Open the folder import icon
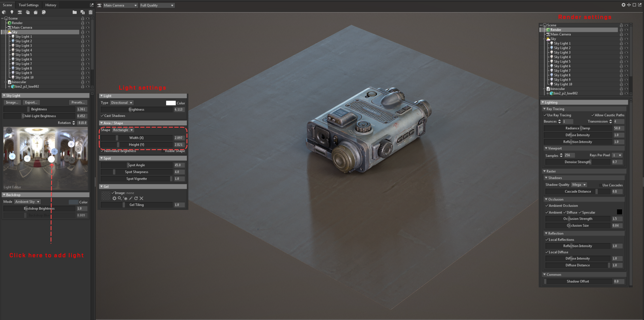This screenshot has height=320, width=644. pyautogui.click(x=75, y=12)
